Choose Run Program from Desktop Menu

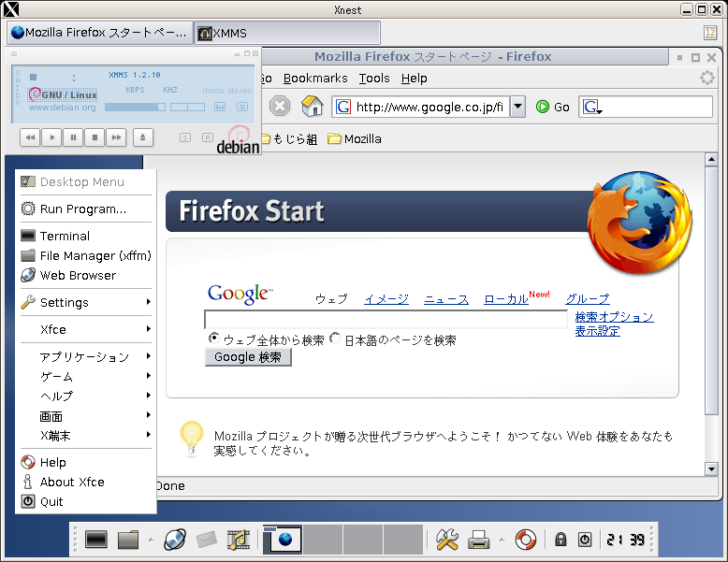(82, 209)
